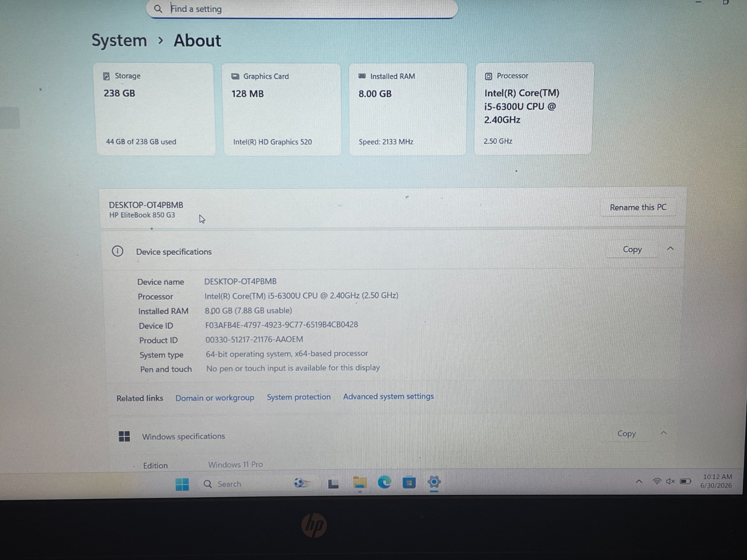The width and height of the screenshot is (747, 560).
Task: Copy the Device specifications
Action: point(632,249)
